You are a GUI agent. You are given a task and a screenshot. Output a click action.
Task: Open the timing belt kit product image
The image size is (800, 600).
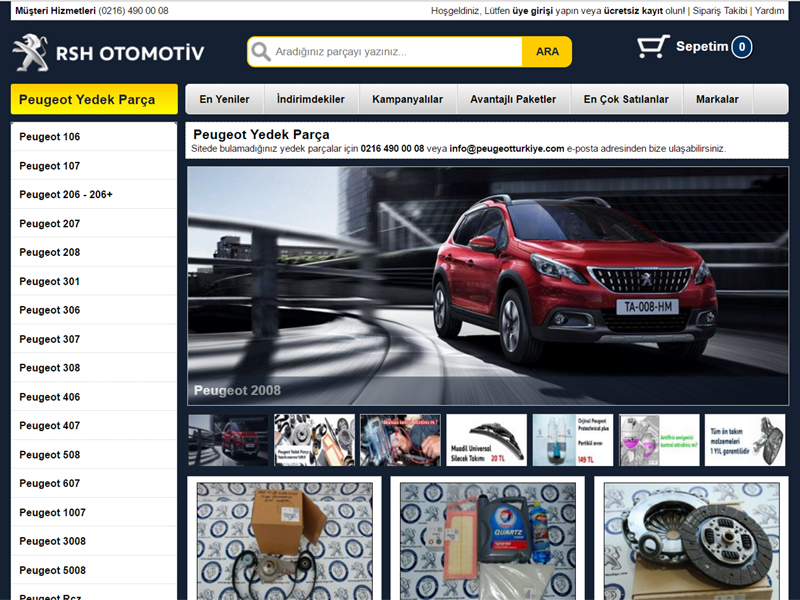tap(285, 541)
